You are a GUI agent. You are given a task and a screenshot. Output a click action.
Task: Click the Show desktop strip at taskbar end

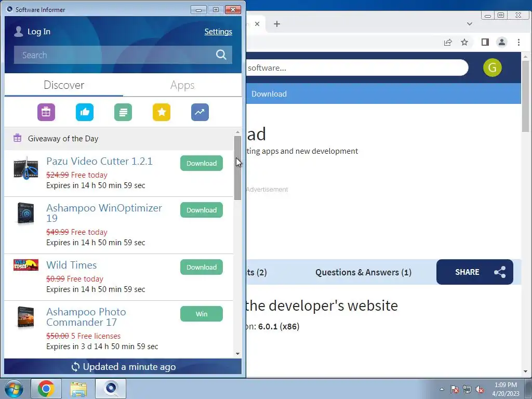coord(529,389)
